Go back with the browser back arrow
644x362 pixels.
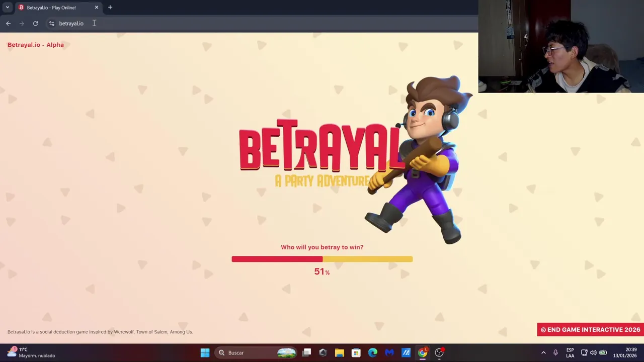tap(8, 24)
